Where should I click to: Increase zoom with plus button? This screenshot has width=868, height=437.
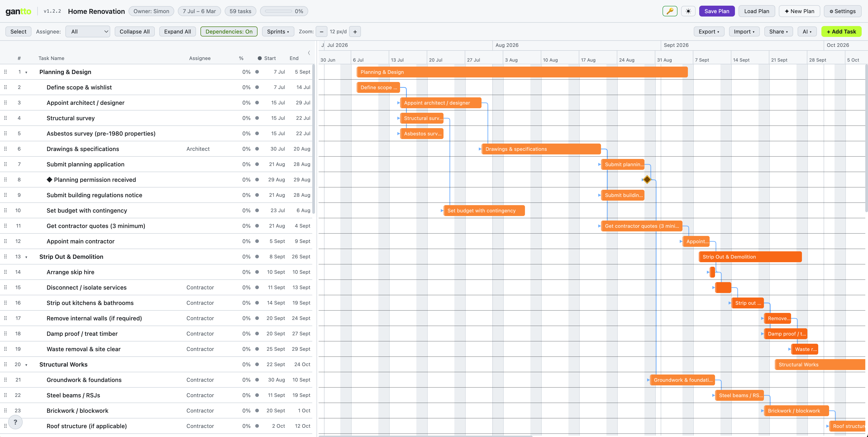coord(355,32)
